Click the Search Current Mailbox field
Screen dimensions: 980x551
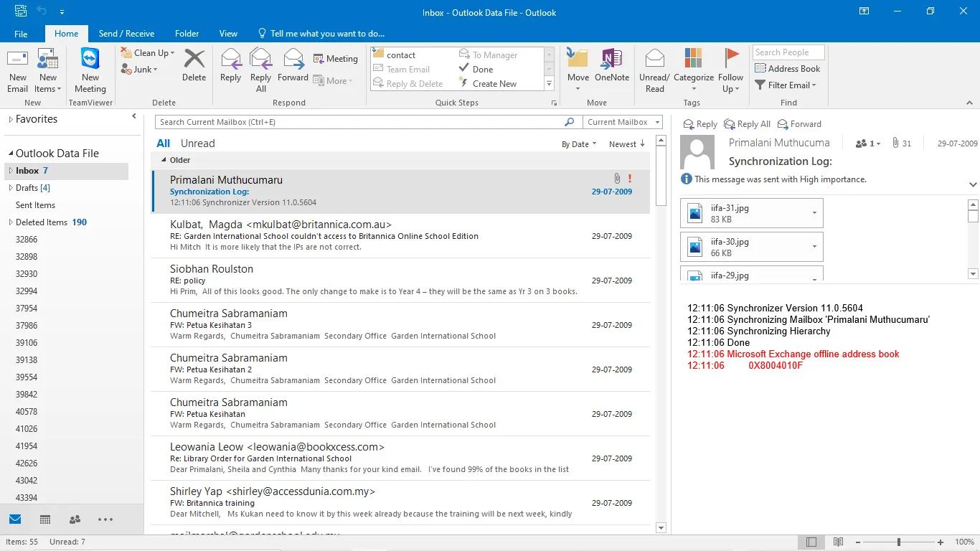click(359, 122)
